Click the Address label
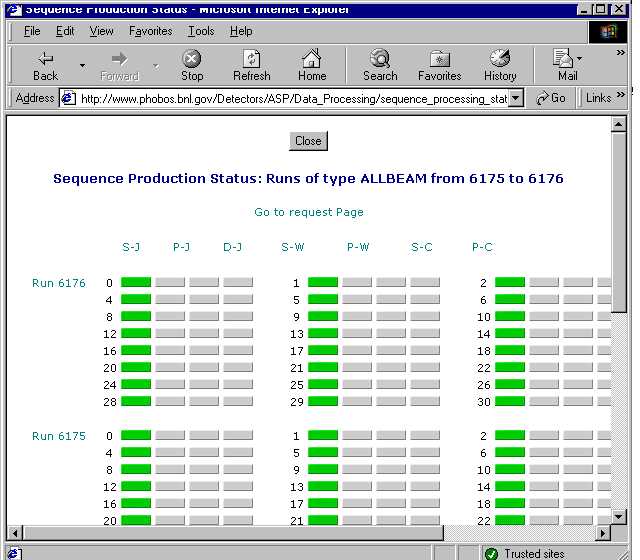The width and height of the screenshot is (640, 560). 35,98
